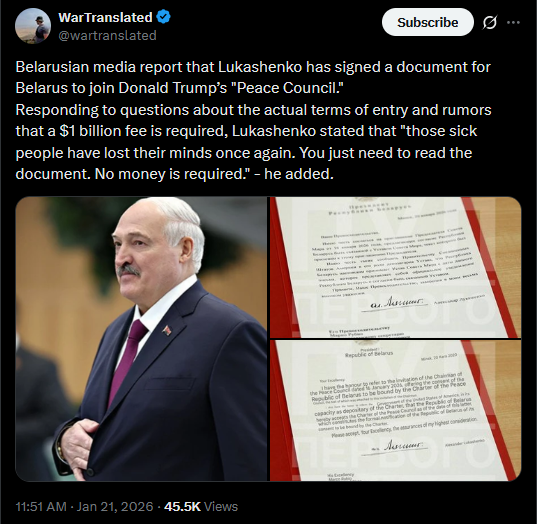Click the verified blue checkmark badge
Viewport: 537px width, 524px height.
[163, 17]
